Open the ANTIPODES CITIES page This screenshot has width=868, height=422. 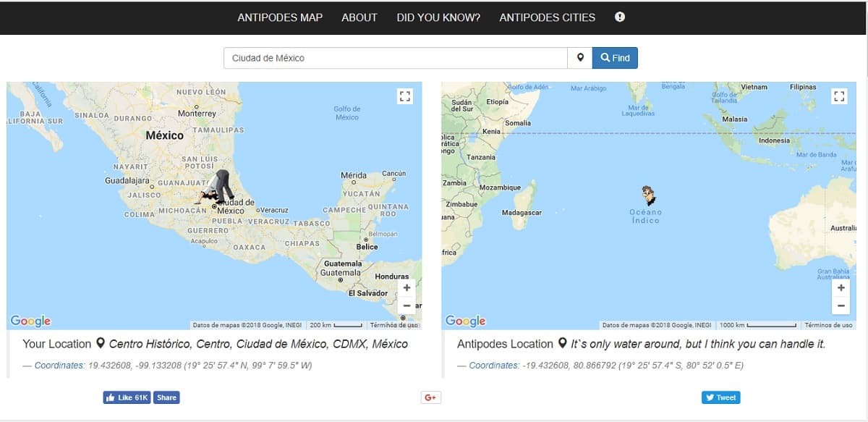point(548,17)
